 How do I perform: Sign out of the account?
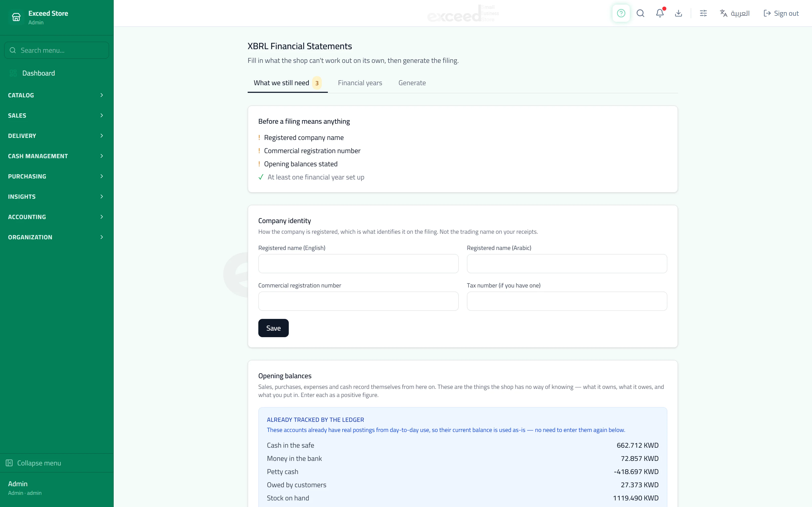(781, 13)
